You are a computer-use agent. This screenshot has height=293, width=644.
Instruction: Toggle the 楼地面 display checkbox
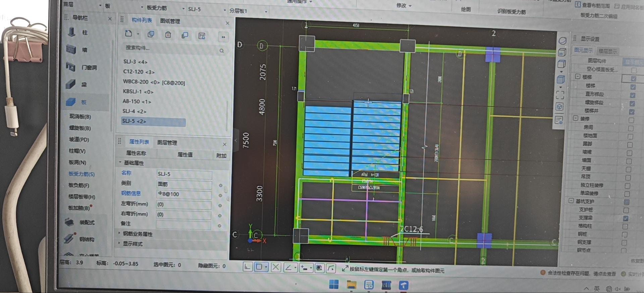(x=630, y=137)
